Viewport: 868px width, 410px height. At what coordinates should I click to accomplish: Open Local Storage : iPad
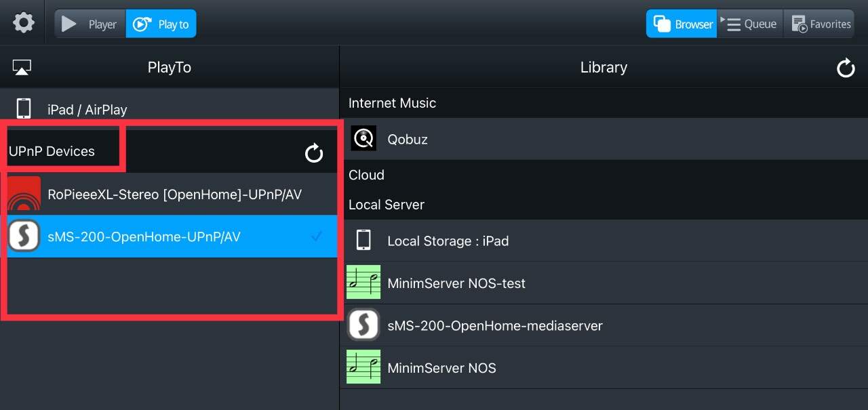tap(604, 241)
